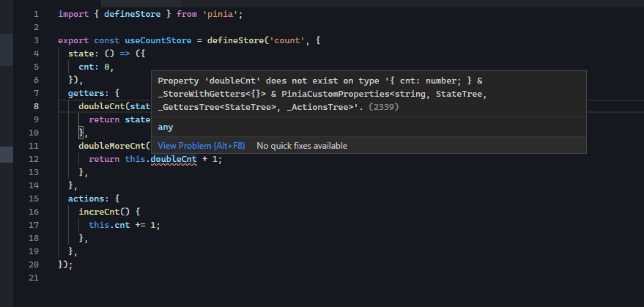Click the defineStore call on line 3
Viewport: 644px width, 307px height.
point(235,41)
